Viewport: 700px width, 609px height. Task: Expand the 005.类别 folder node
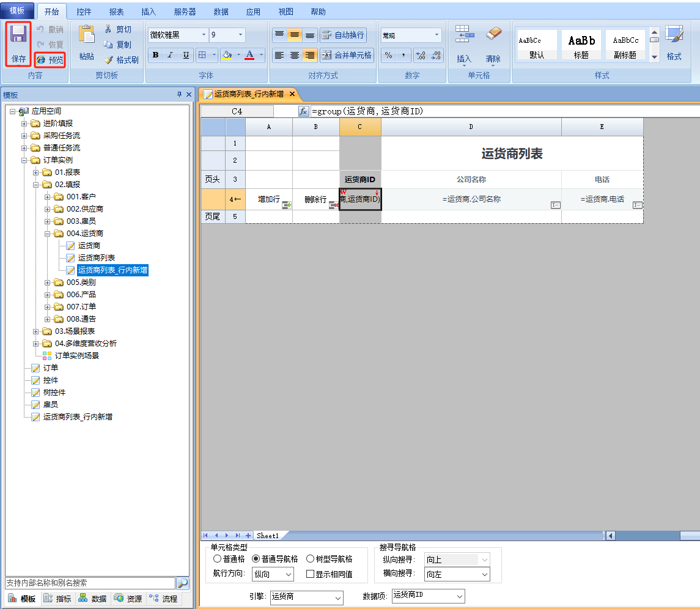click(48, 282)
